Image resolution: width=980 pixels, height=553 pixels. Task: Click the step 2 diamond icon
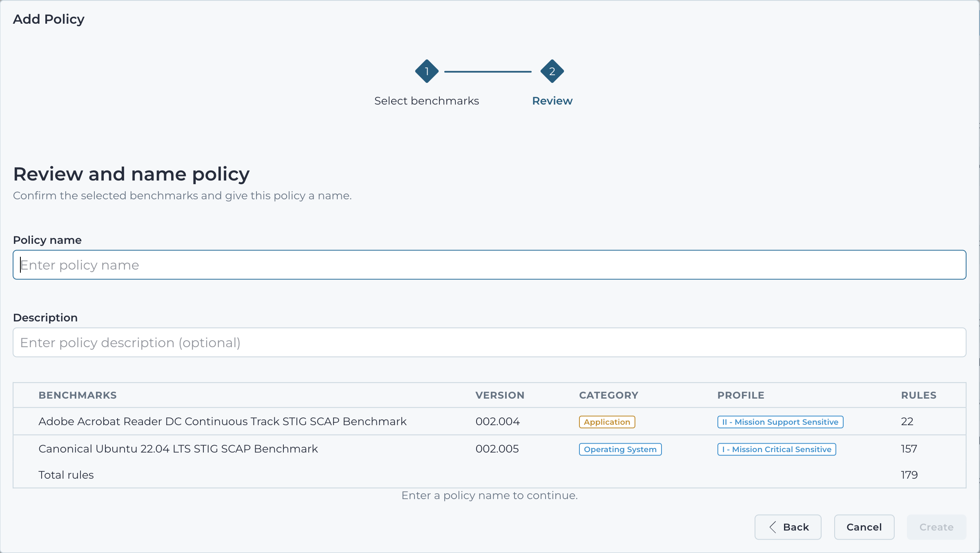(x=552, y=71)
